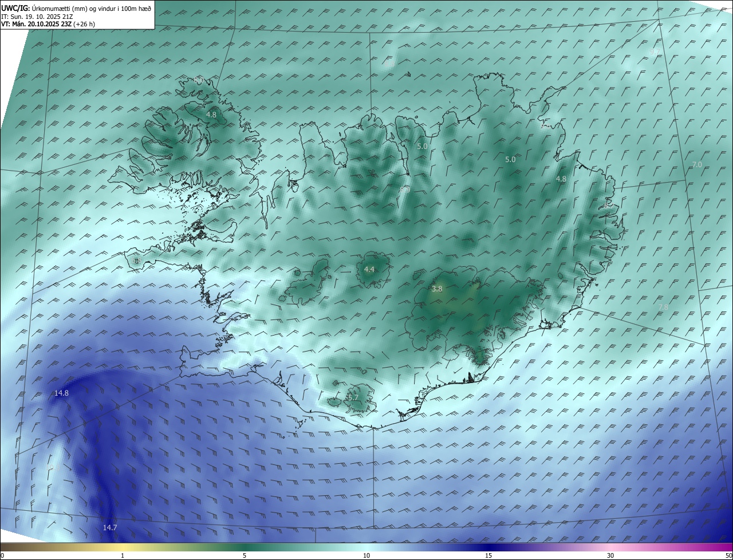Image resolution: width=733 pixels, height=560 pixels.
Task: Click the 15 tick label on the color scale
Action: coord(488,555)
